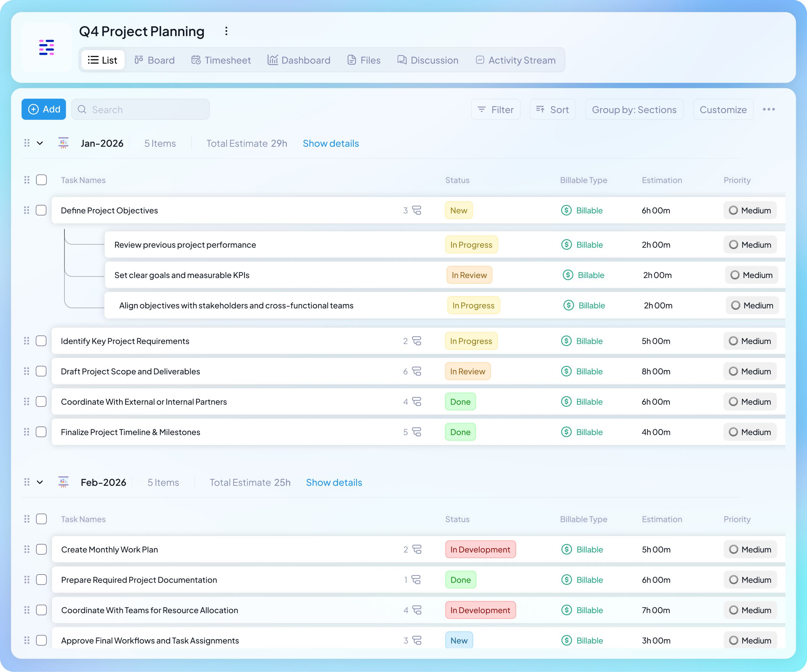Viewport: 807px width, 672px height.
Task: Click the Done badge on Coordinate With External Partners
Action: [460, 401]
